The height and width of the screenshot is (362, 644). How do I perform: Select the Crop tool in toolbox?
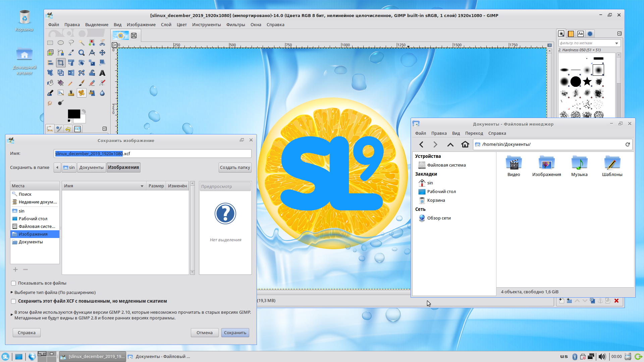(61, 63)
